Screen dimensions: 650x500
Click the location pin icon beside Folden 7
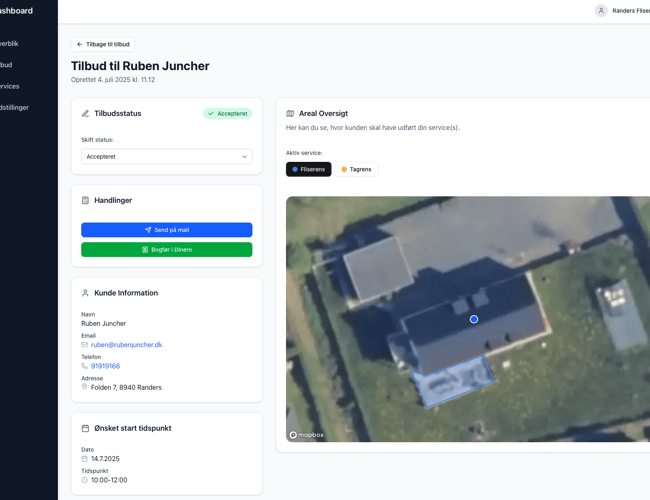(x=85, y=387)
